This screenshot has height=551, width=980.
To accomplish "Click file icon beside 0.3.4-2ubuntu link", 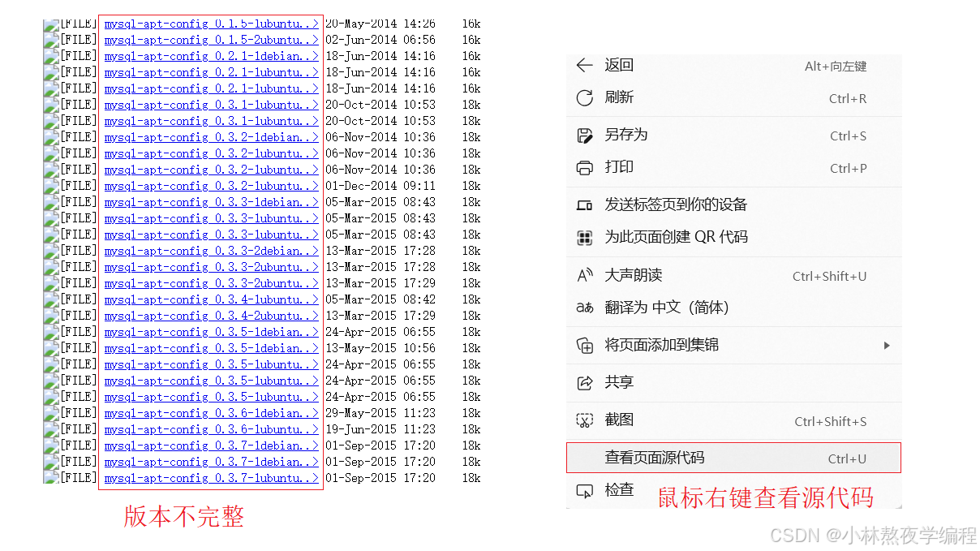I will (50, 316).
